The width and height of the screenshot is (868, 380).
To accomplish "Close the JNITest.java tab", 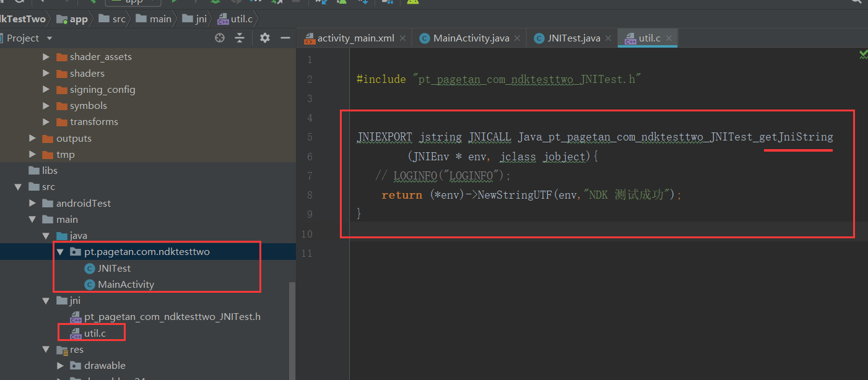I will (x=609, y=38).
